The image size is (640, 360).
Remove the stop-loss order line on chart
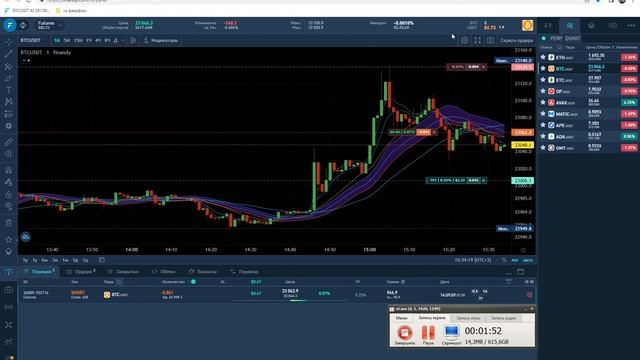point(484,67)
